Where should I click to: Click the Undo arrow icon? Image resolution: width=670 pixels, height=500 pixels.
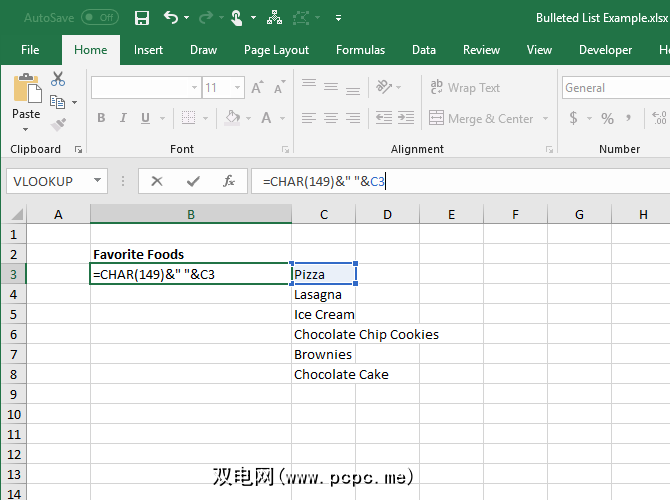[171, 18]
